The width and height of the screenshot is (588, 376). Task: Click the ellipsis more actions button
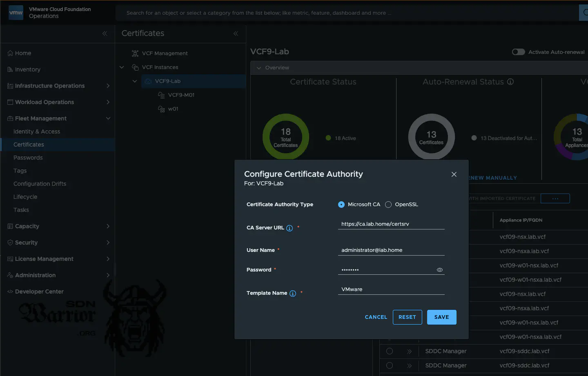555,198
